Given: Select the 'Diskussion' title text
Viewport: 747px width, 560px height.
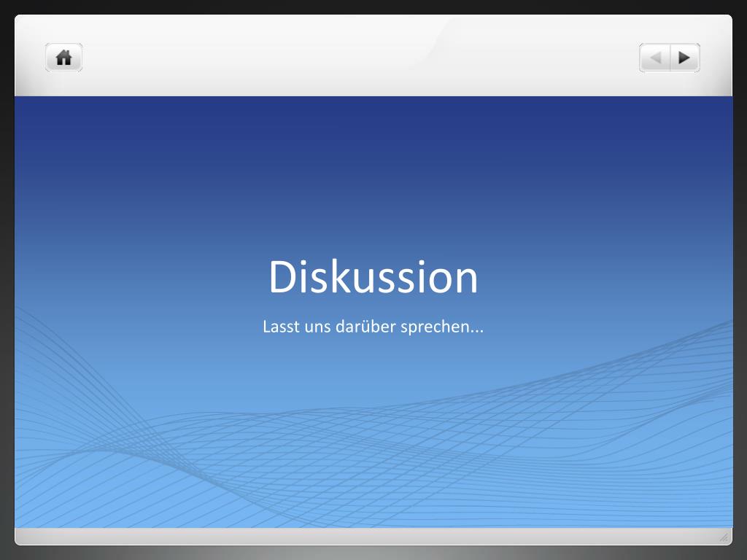Looking at the screenshot, I should 373,276.
